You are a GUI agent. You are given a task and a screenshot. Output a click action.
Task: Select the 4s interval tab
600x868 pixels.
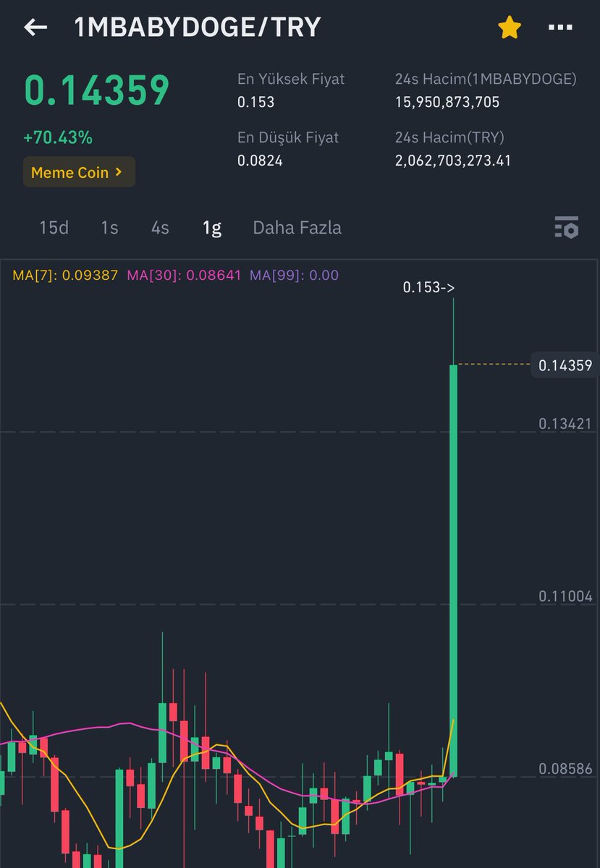[x=160, y=228]
